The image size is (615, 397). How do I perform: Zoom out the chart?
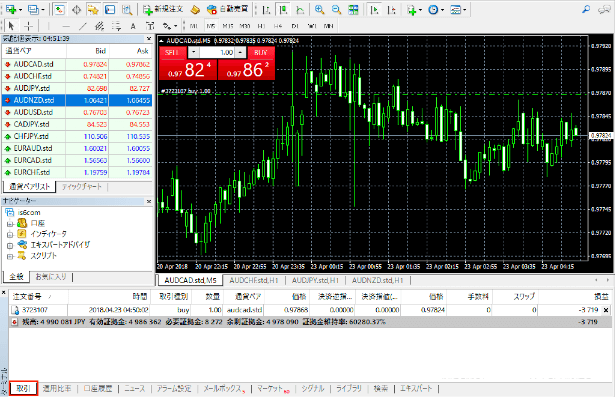click(x=336, y=10)
